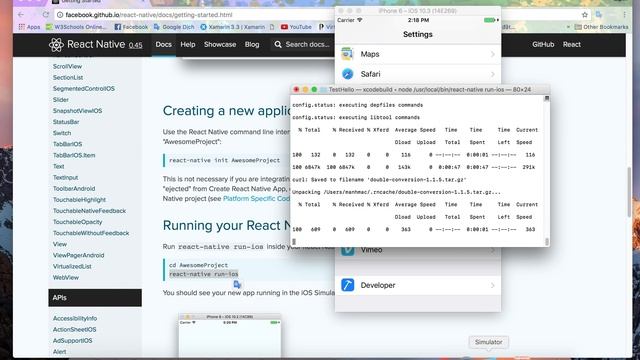Click the translate icon below selected code
Image resolution: width=640 pixels, height=360 pixels.
pos(237,284)
